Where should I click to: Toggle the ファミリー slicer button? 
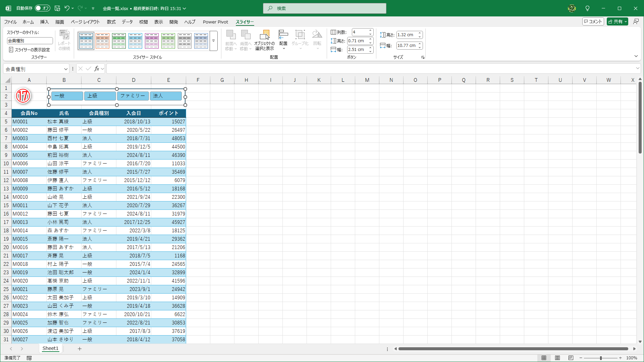coord(133,96)
